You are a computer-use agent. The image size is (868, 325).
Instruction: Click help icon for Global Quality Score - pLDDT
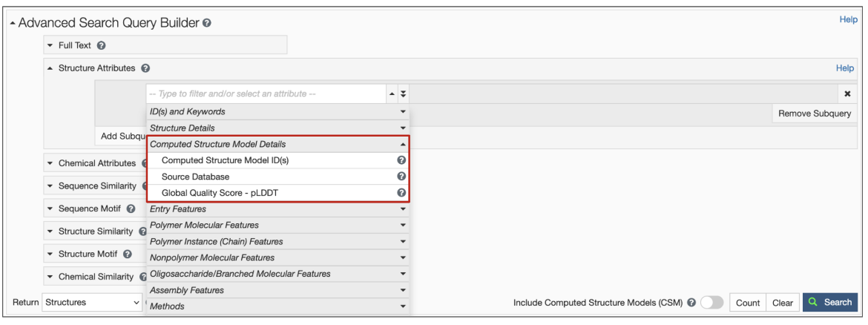pos(401,193)
